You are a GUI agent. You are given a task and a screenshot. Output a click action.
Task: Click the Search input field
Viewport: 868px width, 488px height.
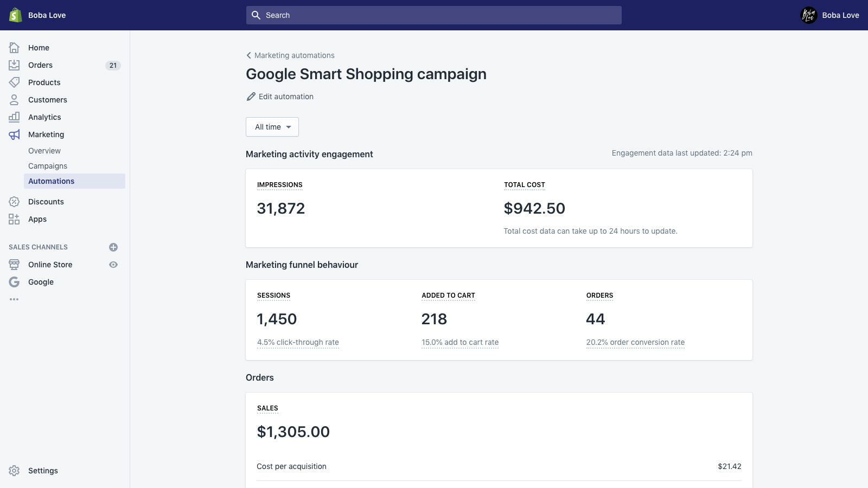(434, 15)
